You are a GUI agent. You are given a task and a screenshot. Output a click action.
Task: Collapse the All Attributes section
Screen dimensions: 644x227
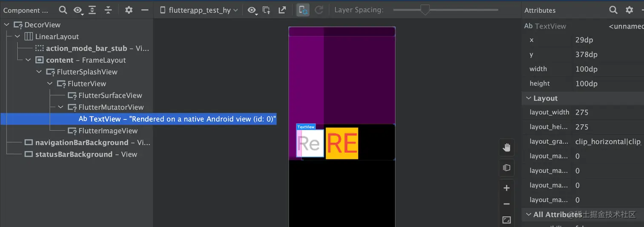tap(529, 215)
